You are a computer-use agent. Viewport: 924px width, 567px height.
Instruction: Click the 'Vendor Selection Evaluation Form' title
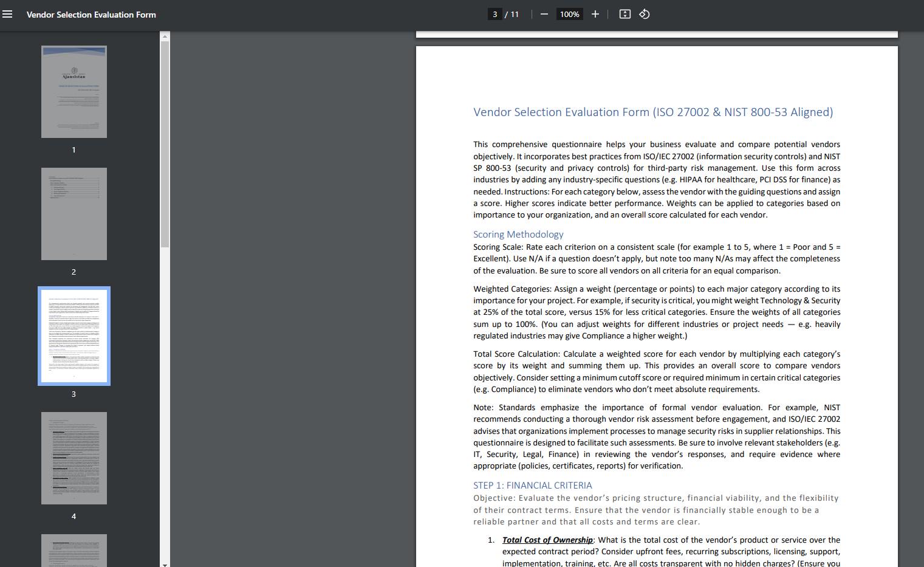90,14
